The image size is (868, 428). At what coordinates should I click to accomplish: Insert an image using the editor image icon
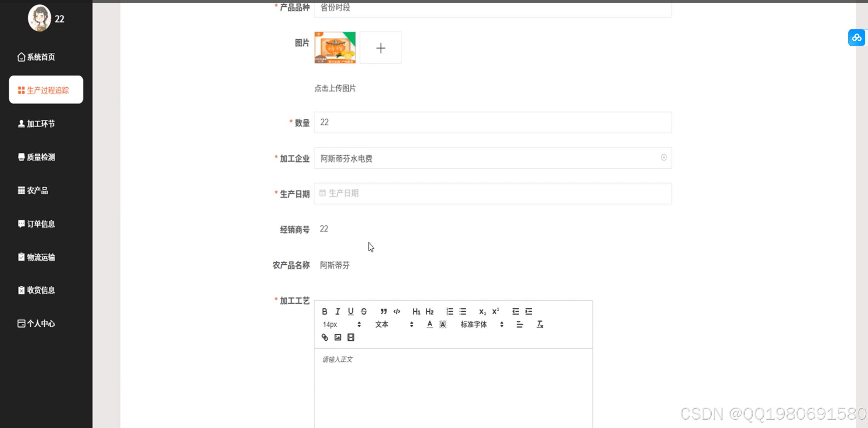(337, 337)
